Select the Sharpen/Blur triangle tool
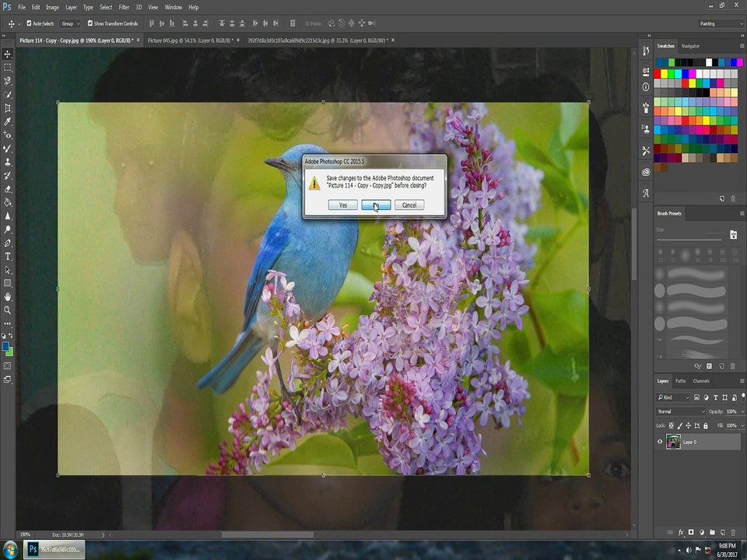This screenshot has width=747, height=560. (8, 215)
